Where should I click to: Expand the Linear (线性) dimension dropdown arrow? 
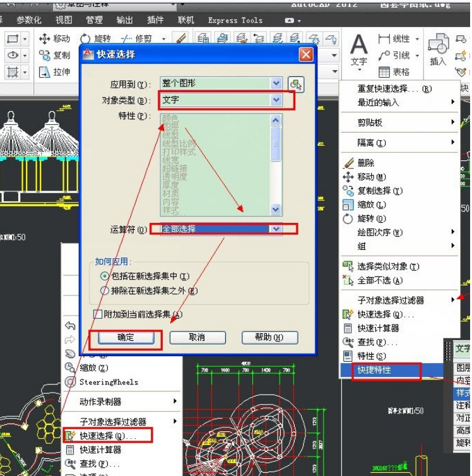tap(417, 39)
